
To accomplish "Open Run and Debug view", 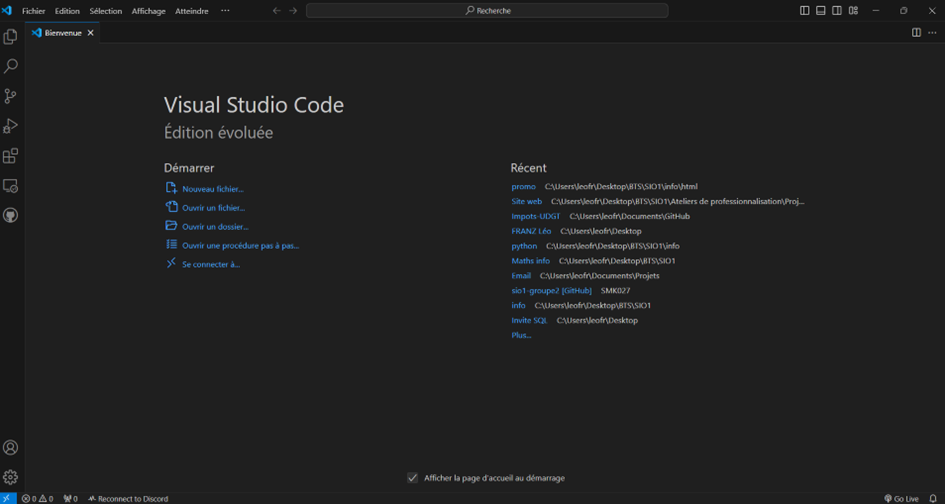I will coord(10,125).
